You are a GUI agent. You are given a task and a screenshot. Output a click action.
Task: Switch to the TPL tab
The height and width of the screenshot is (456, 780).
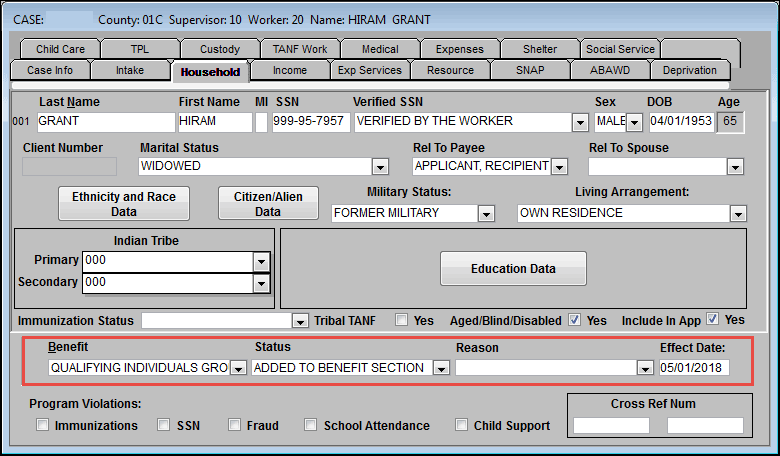(140, 49)
